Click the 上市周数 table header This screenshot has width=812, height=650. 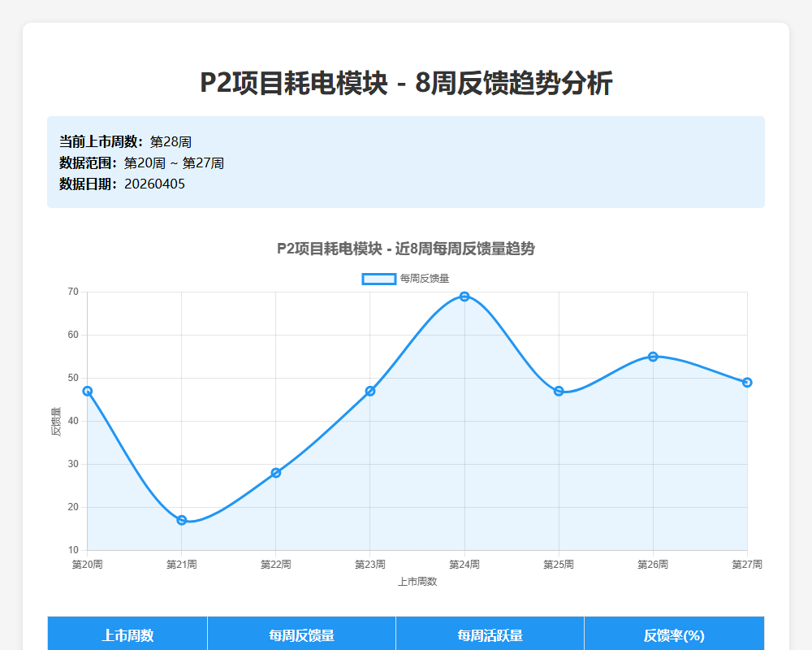click(x=127, y=635)
